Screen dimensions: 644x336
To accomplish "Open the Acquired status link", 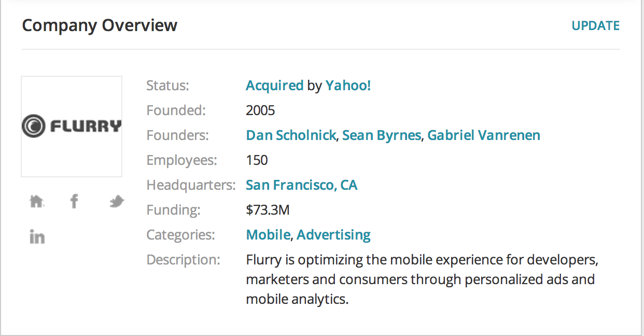I will coord(274,86).
